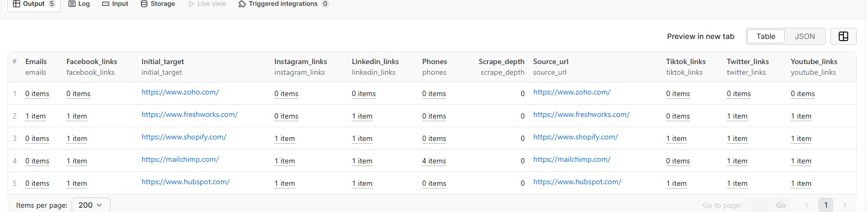This screenshot has height=212, width=868.
Task: Click Instagram_links '0 items' in freshworks row
Action: pos(286,116)
